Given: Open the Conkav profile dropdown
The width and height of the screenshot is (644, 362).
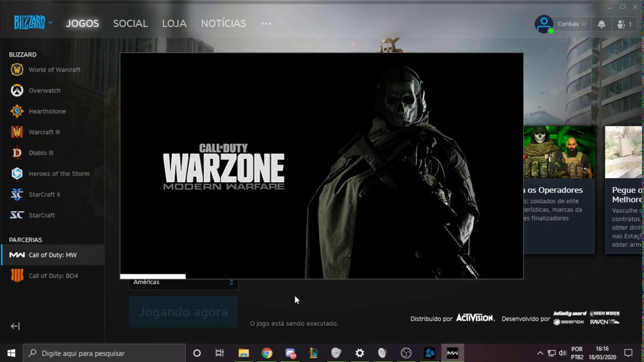Looking at the screenshot, I should 572,24.
